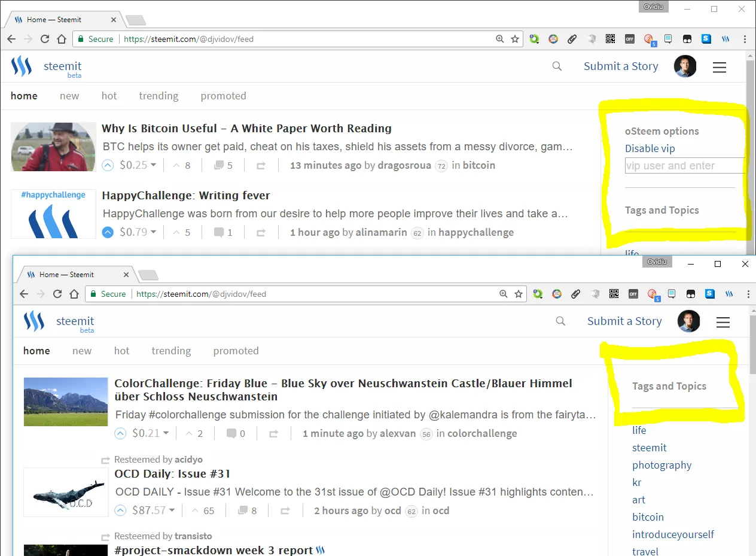Open the search magnifier on back window Steemit header

[x=557, y=66]
